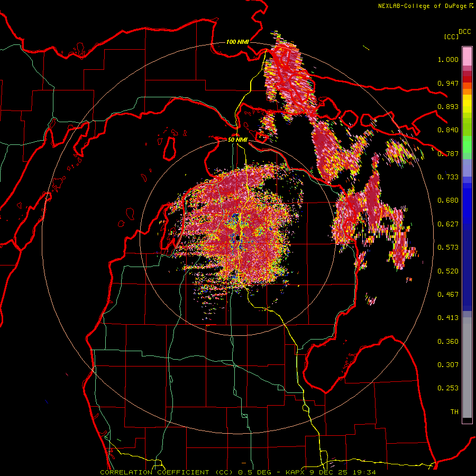
Task: Click the DCC product label
Action: tap(464, 32)
